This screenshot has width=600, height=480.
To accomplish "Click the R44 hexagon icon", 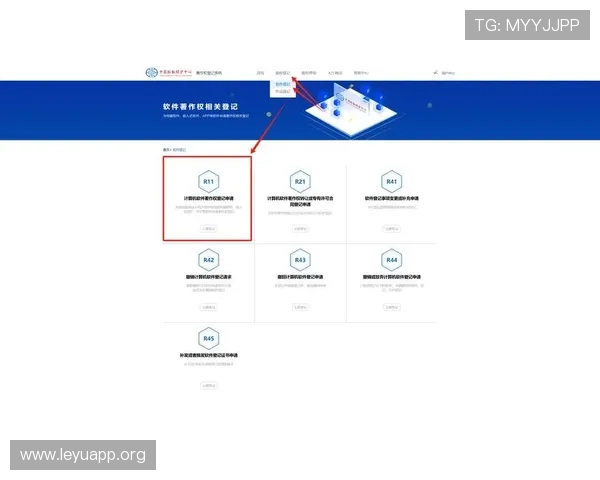I will pos(391,260).
